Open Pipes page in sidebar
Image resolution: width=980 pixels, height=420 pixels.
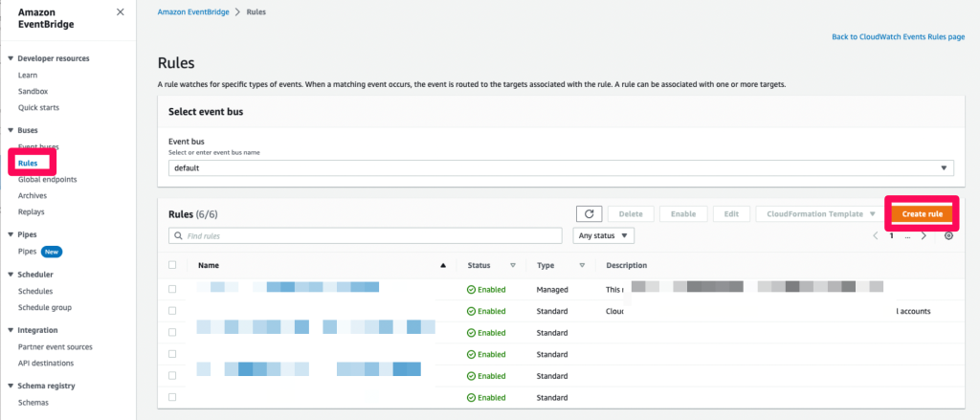[28, 252]
